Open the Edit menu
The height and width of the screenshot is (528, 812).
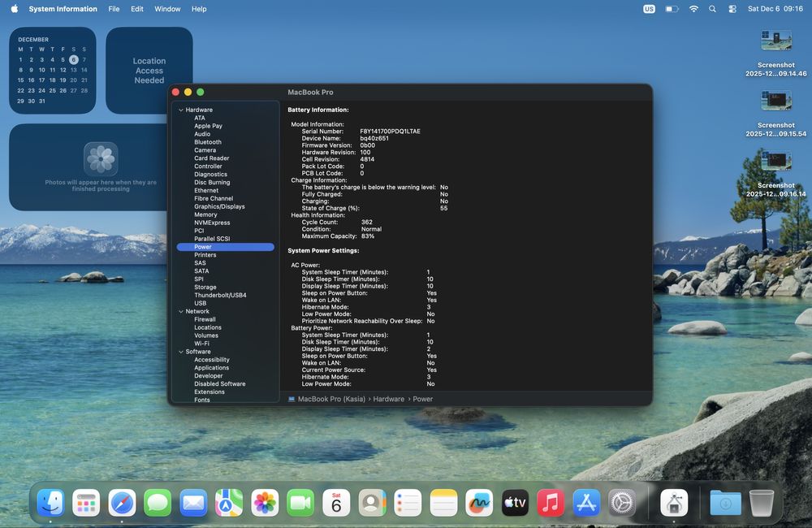click(136, 9)
